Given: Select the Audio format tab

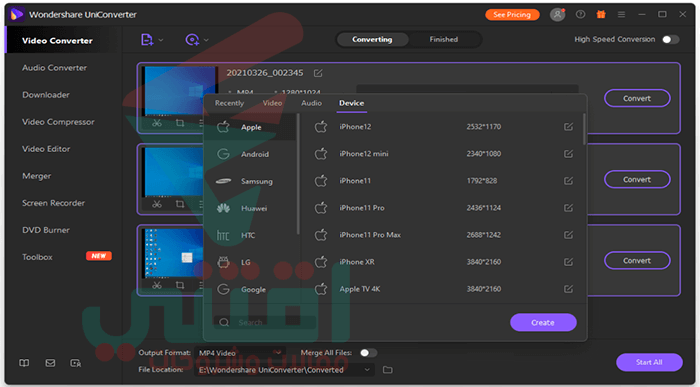Looking at the screenshot, I should pos(311,103).
